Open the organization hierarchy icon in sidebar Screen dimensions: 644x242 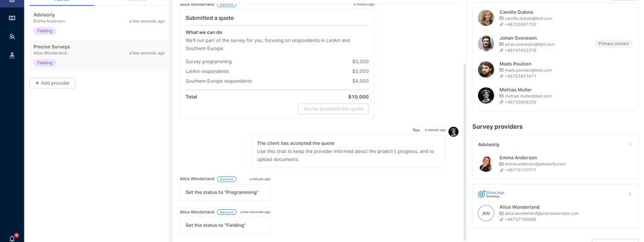click(x=12, y=55)
